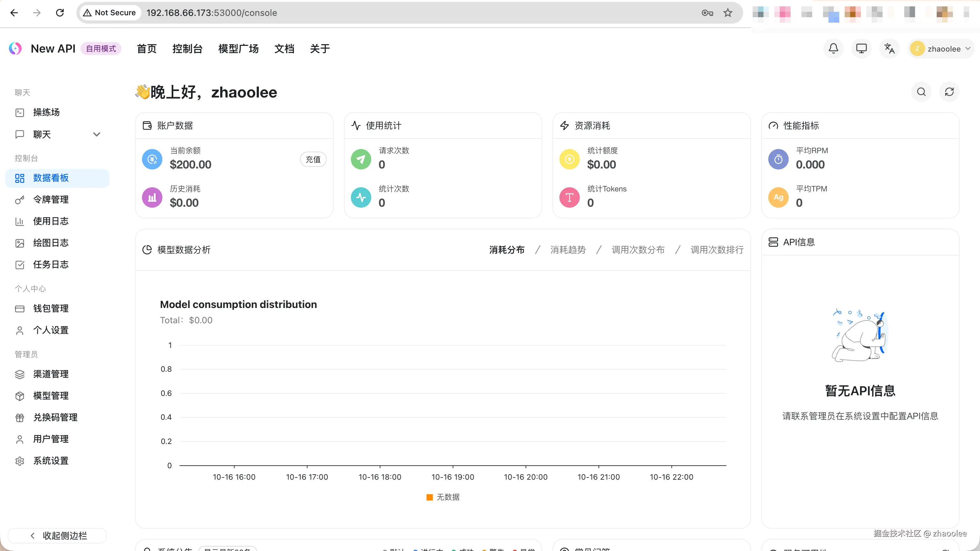The width and height of the screenshot is (980, 551).
Task: Toggle the 无数据 orange legend swatch
Action: coord(430,497)
